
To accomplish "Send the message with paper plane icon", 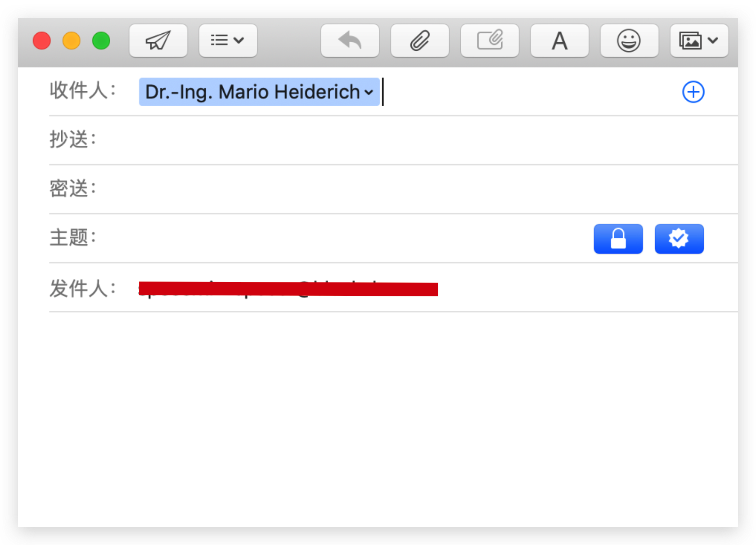I will tap(158, 41).
